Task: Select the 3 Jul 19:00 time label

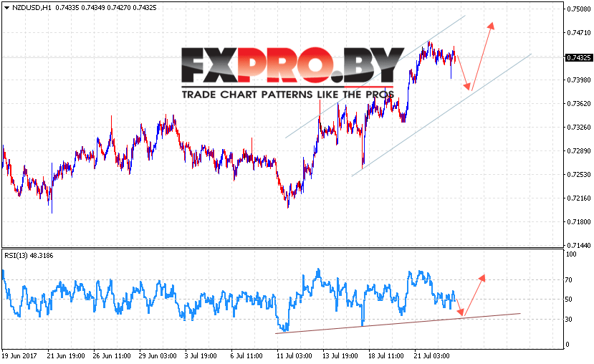Action: pos(201,355)
